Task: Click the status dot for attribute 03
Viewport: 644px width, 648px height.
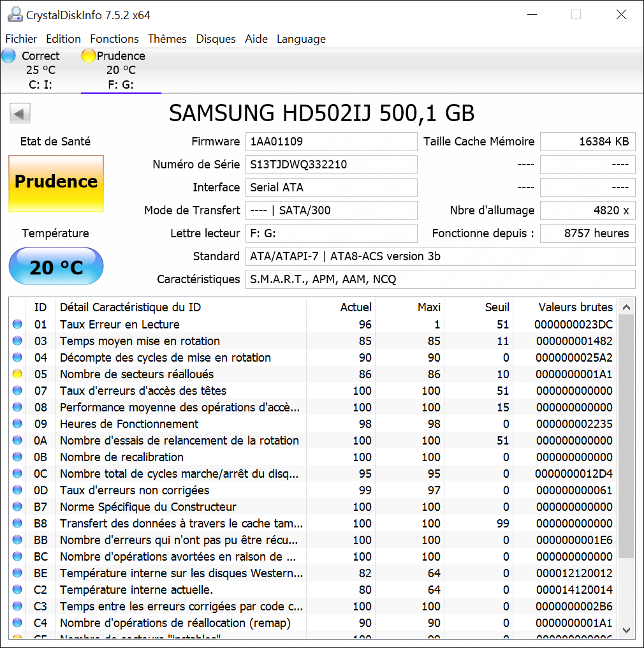Action: pos(17,341)
